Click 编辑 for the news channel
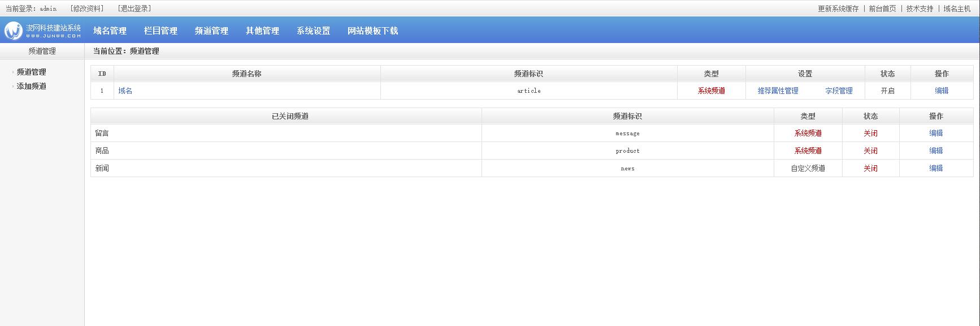Image resolution: width=980 pixels, height=326 pixels. pos(936,168)
